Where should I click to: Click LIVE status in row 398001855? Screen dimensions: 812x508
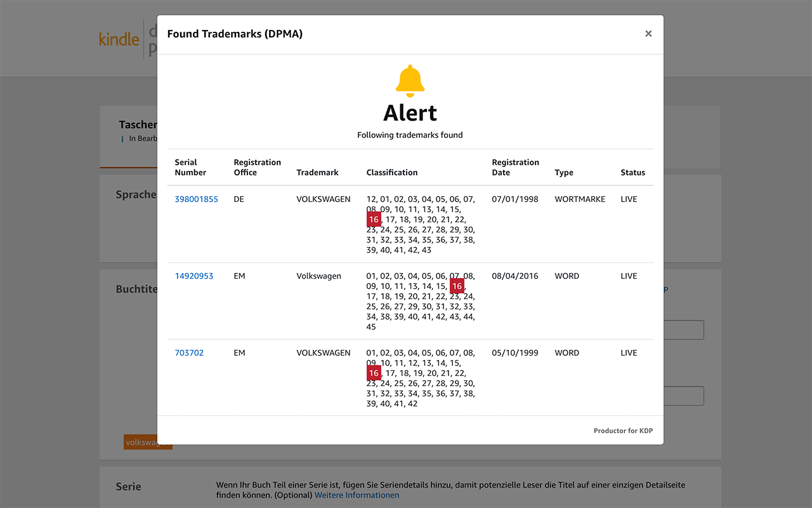click(x=629, y=199)
